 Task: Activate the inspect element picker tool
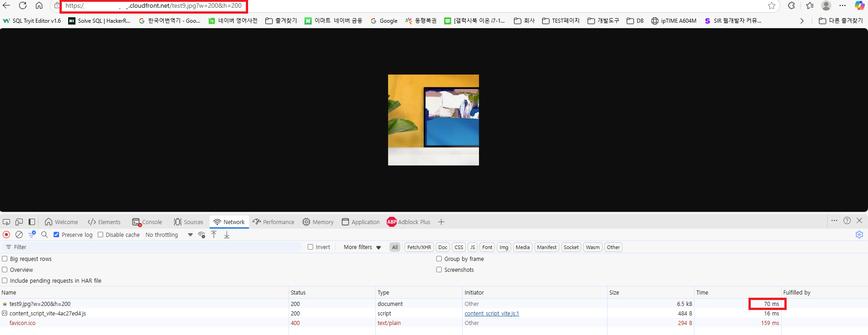click(6, 222)
